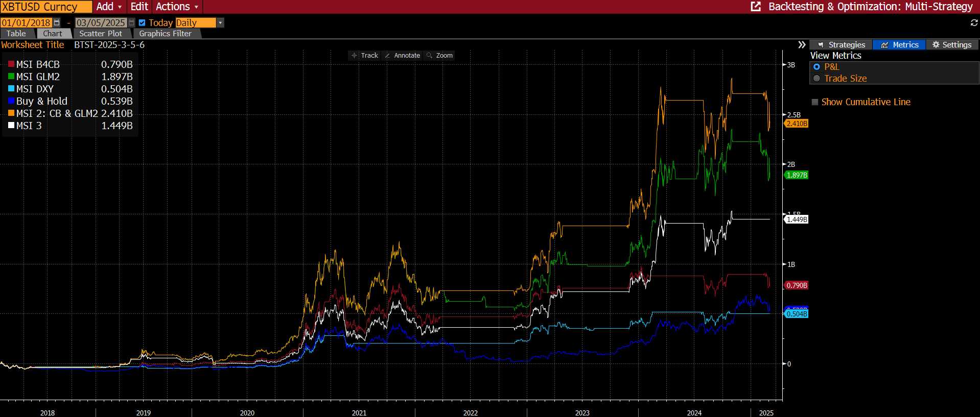980x417 pixels.
Task: Click the Edit button in toolbar
Action: (x=139, y=7)
